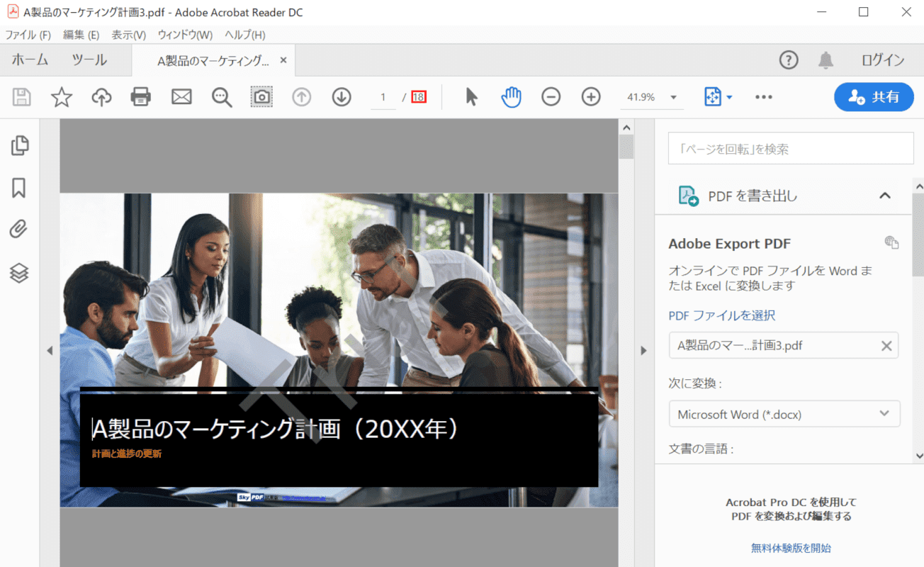924x567 pixels.
Task: Open the page thumbnails panel icon
Action: point(19,145)
